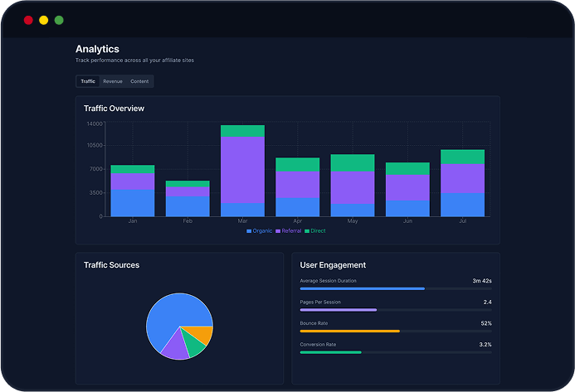Select the large blue pie chart slice

170,315
